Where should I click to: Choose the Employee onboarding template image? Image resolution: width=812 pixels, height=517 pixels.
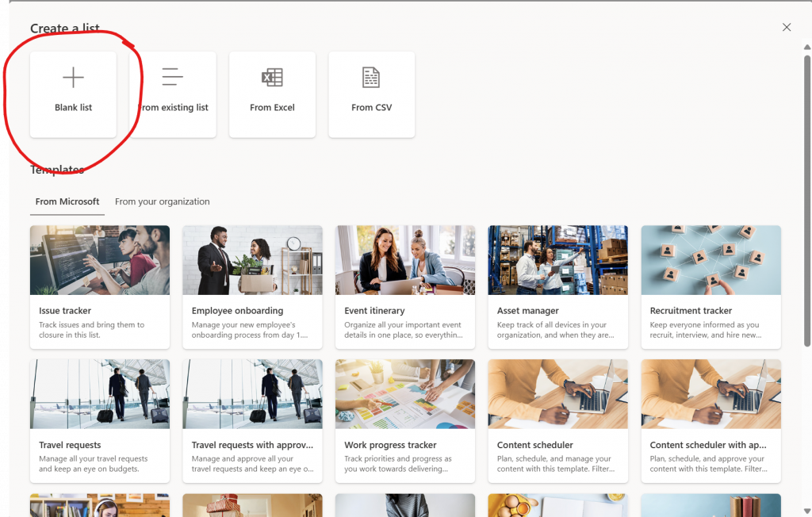pos(252,260)
